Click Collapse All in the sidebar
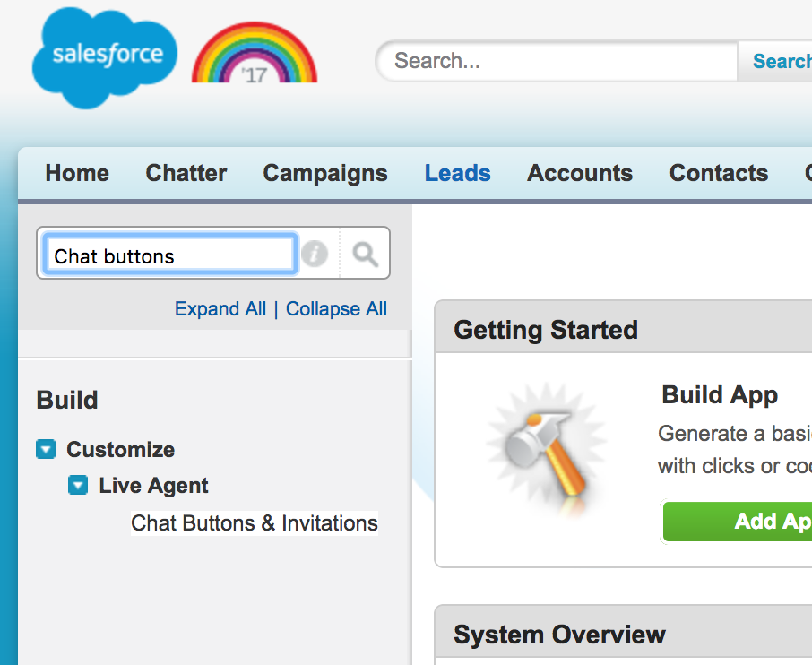This screenshot has width=812, height=665. click(336, 308)
